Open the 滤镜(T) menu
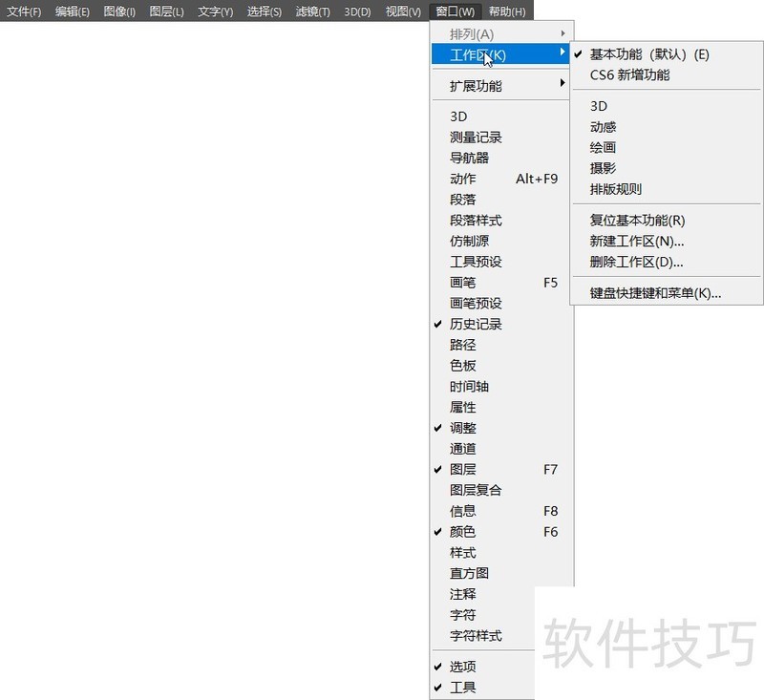 point(312,11)
